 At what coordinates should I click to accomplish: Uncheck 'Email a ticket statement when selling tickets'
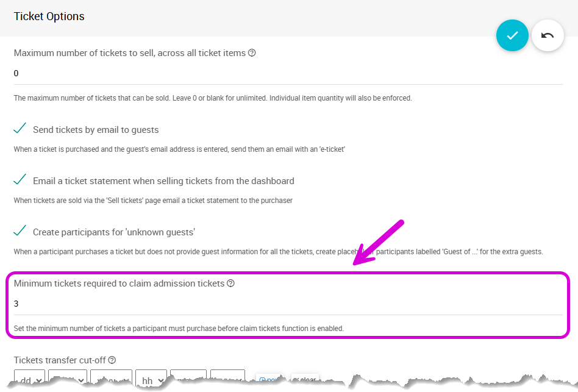[x=20, y=179]
